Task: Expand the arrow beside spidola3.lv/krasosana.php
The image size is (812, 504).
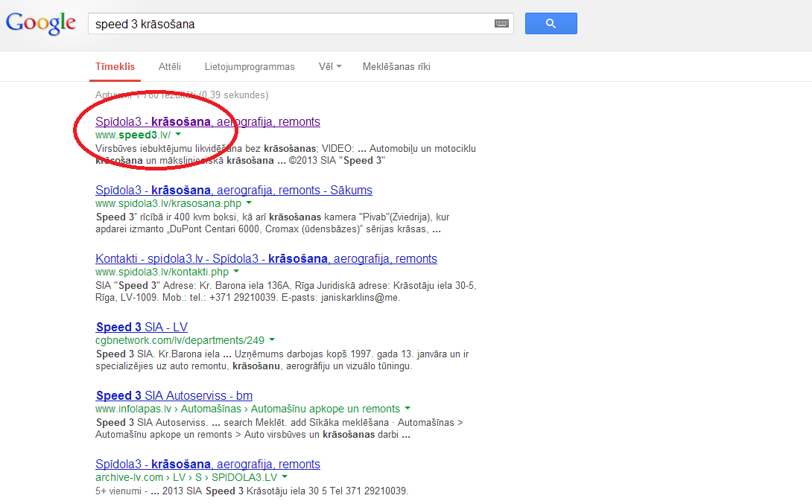Action: click(x=249, y=203)
